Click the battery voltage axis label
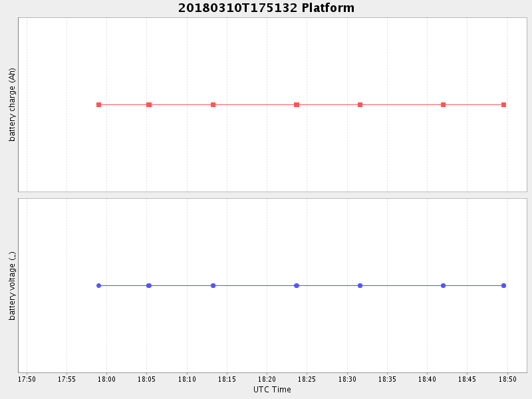 (x=12, y=286)
